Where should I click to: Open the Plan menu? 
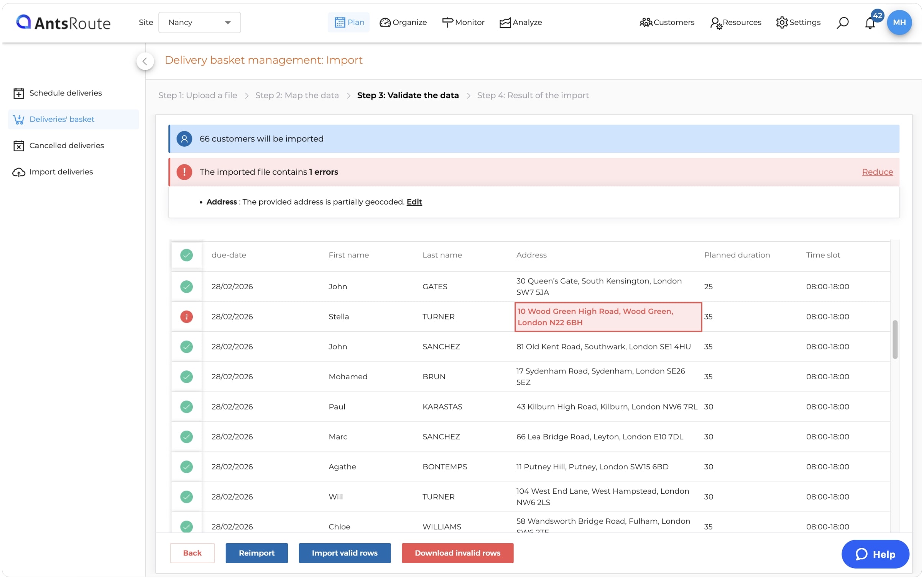(x=349, y=22)
